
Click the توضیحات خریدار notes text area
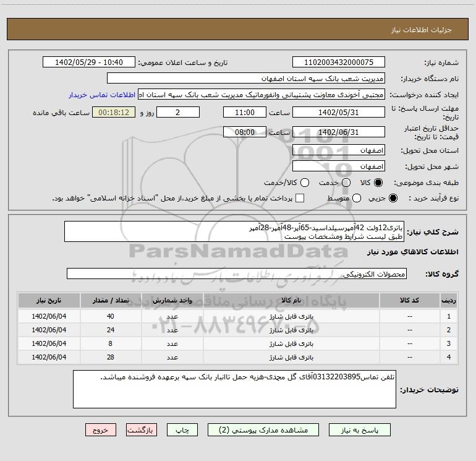[x=234, y=389]
